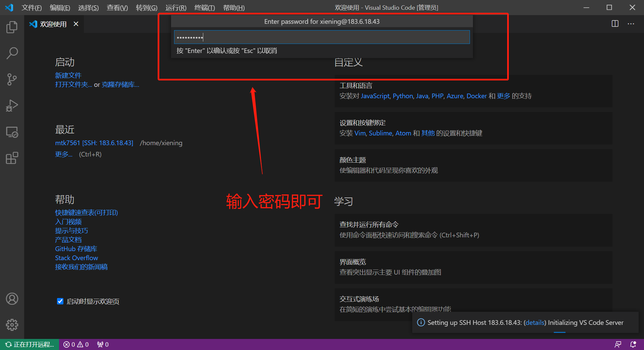This screenshot has height=350, width=644.
Task: Click the 克隆存储库 link
Action: tap(120, 84)
